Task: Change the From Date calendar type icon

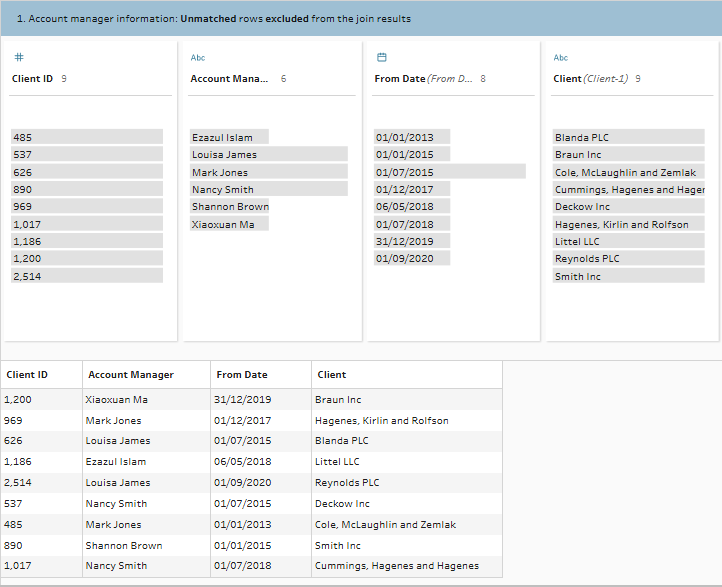Action: tap(381, 58)
